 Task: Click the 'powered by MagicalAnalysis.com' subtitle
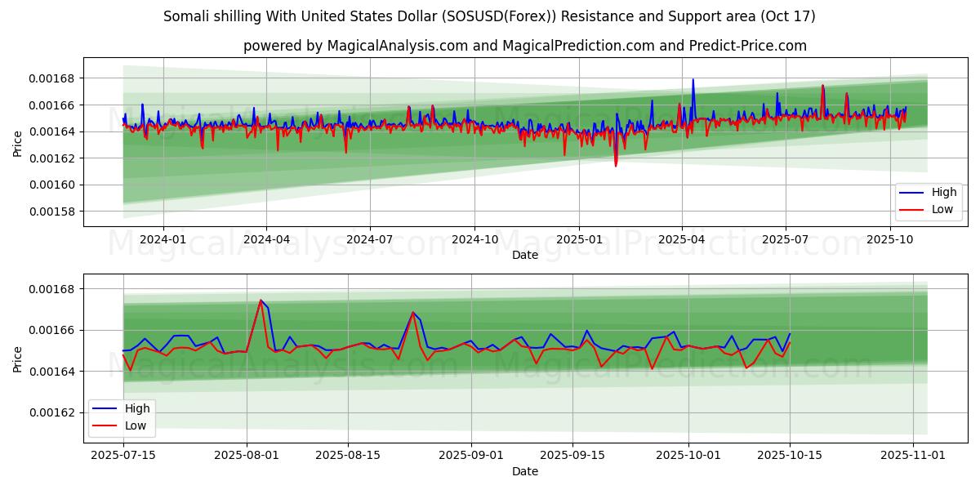(x=524, y=46)
